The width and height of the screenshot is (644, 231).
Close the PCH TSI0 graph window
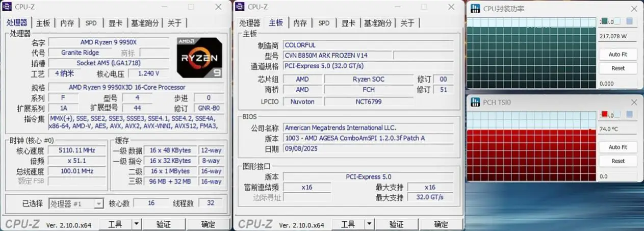634,102
